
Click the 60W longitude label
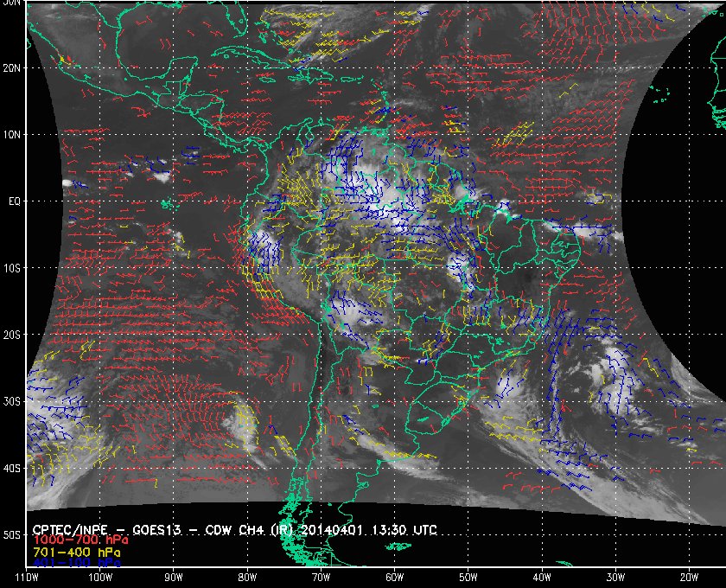click(394, 578)
